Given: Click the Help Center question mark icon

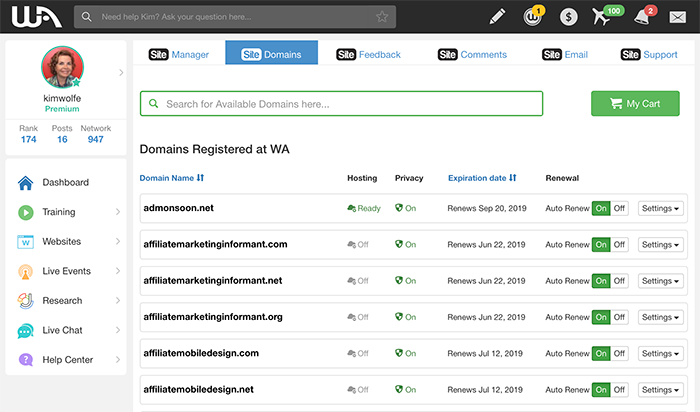Looking at the screenshot, I should coord(26,360).
